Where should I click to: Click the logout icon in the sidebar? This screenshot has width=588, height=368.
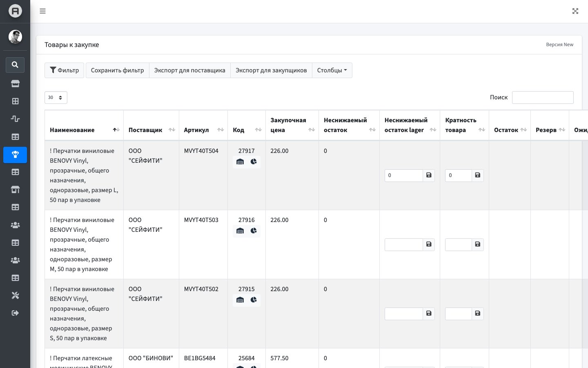click(15, 313)
